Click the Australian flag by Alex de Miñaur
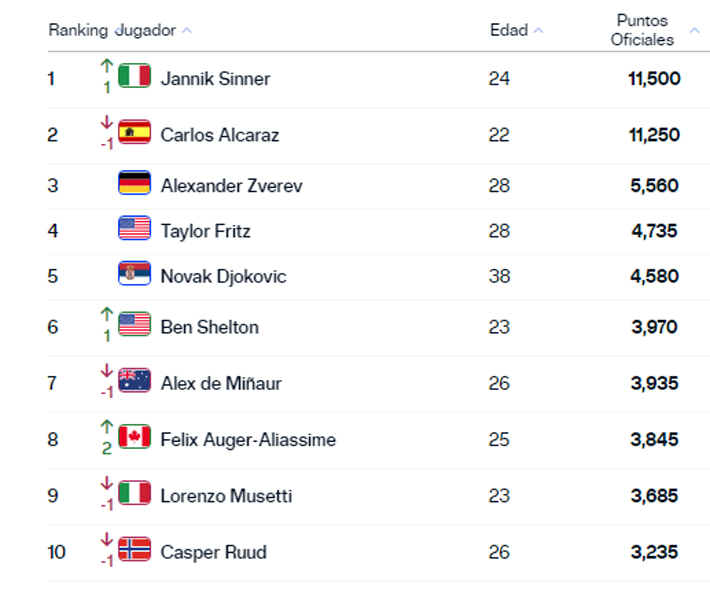 pos(134,381)
